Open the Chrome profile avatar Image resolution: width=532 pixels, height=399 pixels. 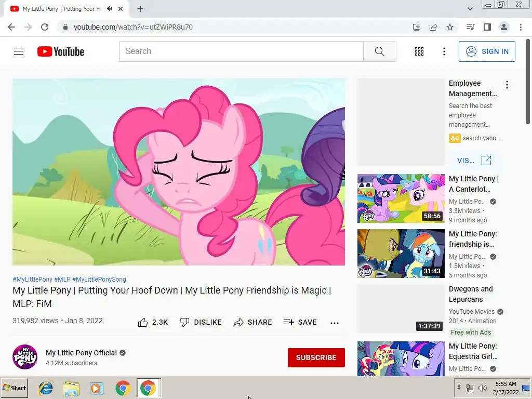(x=504, y=27)
